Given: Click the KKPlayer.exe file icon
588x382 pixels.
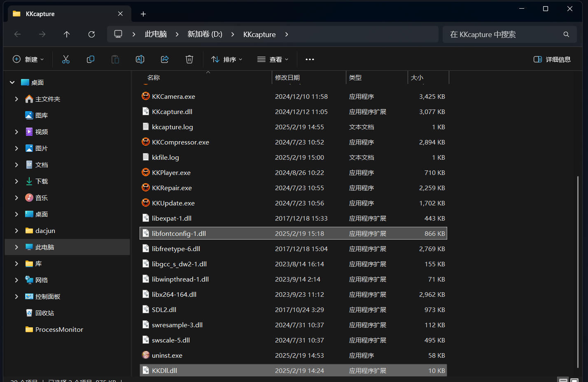Looking at the screenshot, I should (x=146, y=172).
